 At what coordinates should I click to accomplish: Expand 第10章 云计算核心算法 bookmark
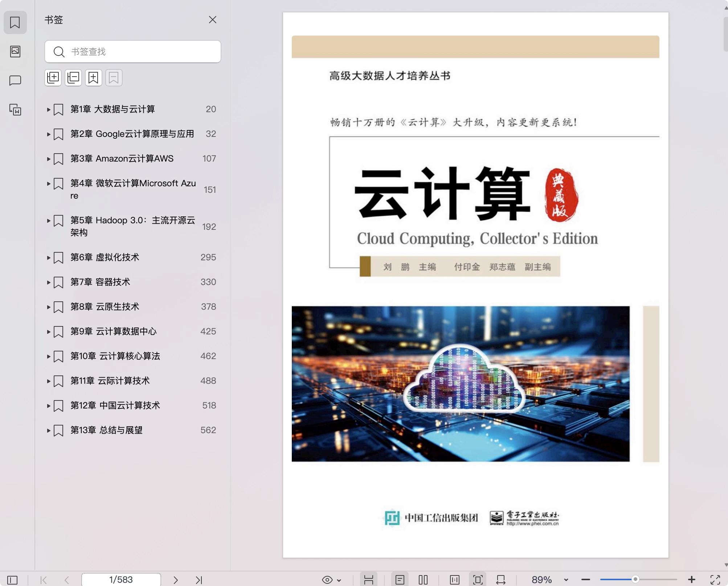coord(48,356)
